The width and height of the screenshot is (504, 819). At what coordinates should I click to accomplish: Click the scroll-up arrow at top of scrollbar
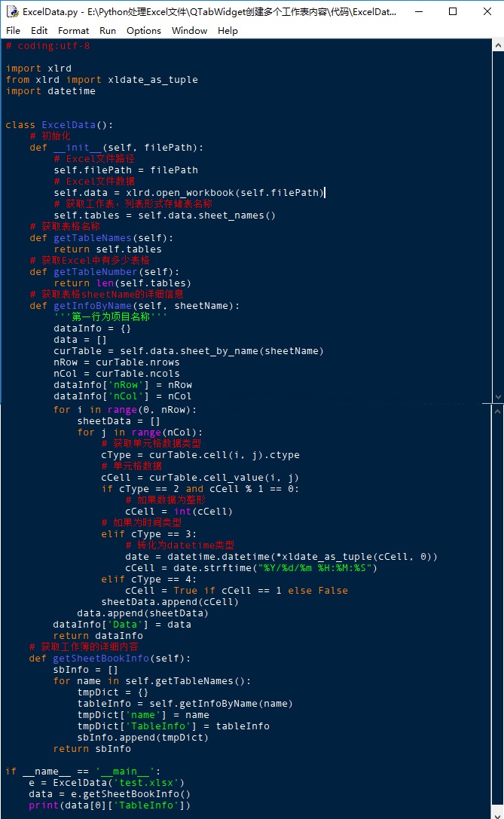tap(498, 47)
